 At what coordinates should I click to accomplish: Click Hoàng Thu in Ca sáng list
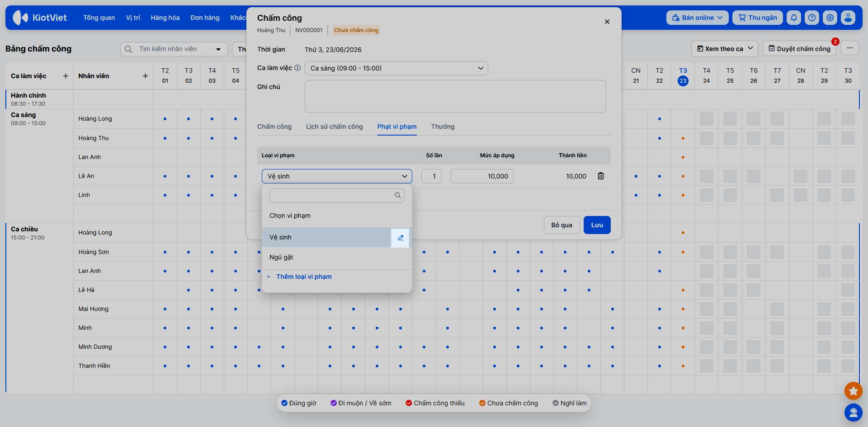pyautogui.click(x=94, y=138)
